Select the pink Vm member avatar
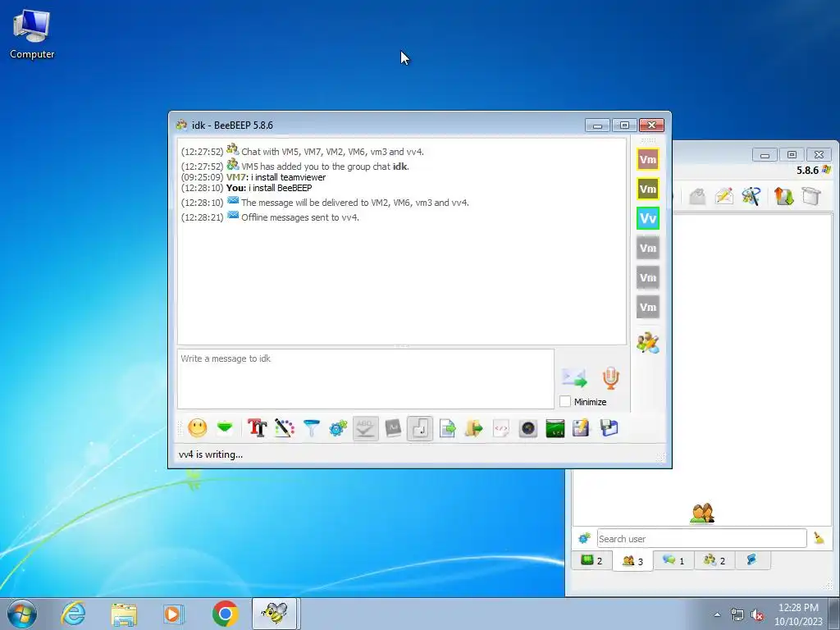The image size is (840, 630). tap(648, 159)
